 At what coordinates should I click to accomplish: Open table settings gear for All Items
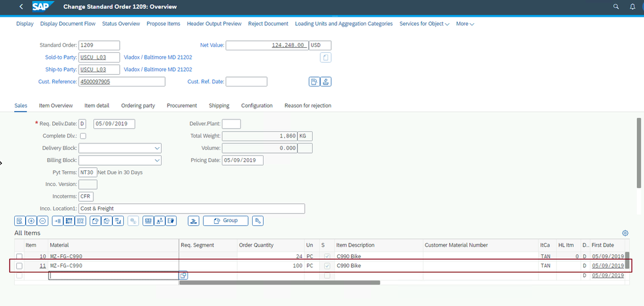coord(625,233)
